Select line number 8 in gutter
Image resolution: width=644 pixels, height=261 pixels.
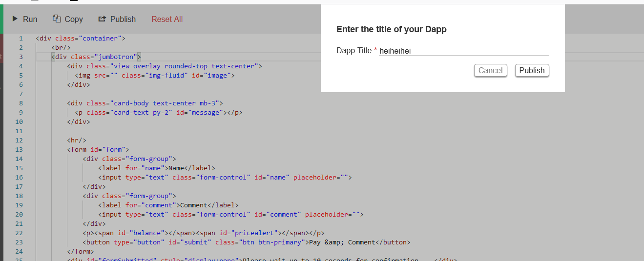point(21,103)
